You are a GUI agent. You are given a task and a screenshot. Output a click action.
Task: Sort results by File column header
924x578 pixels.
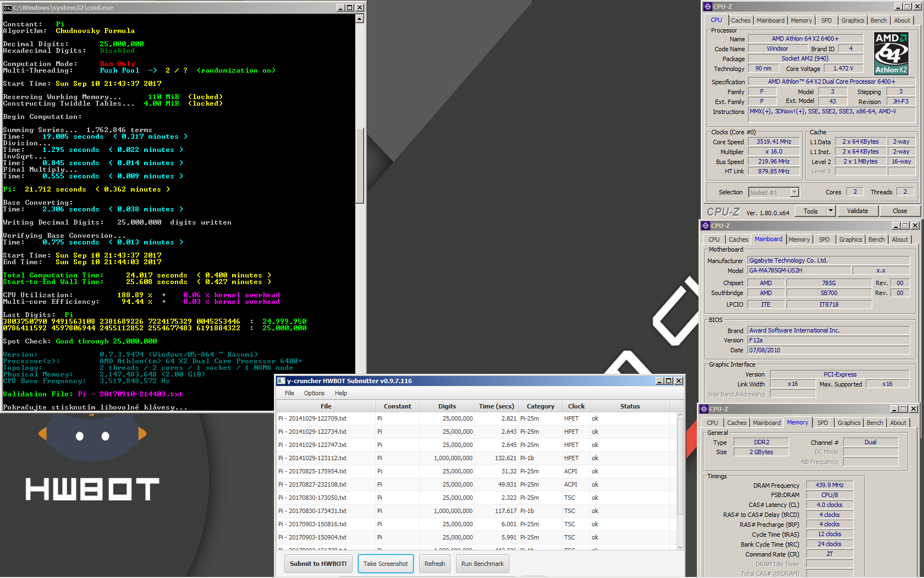pyautogui.click(x=326, y=406)
